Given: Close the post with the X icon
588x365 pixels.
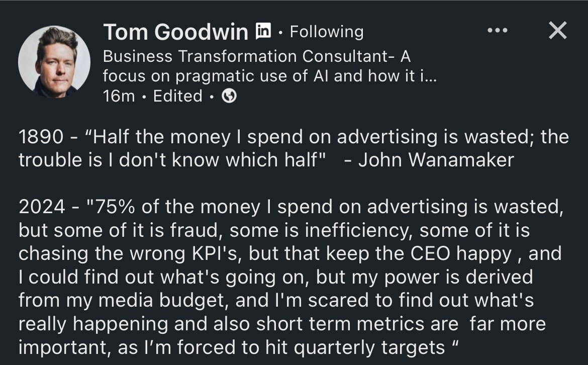Looking at the screenshot, I should 558,30.
